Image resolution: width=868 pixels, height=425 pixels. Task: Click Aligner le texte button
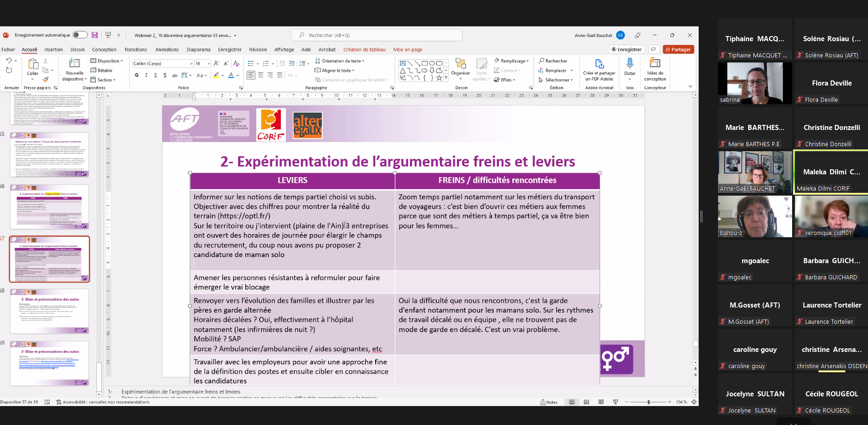335,70
